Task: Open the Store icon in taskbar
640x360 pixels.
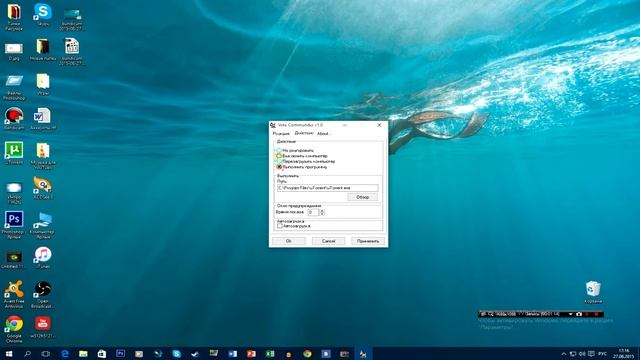Action: click(102, 354)
